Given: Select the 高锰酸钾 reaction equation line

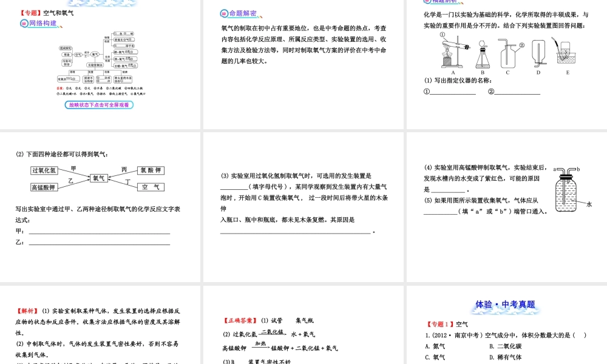Looking at the screenshot, I should (280, 348).
